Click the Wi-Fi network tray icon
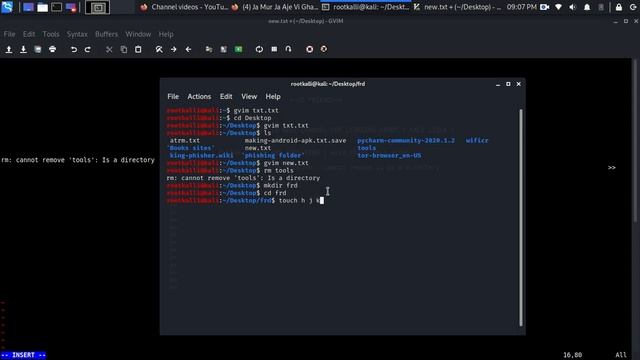This screenshot has width=640, height=360. click(559, 7)
